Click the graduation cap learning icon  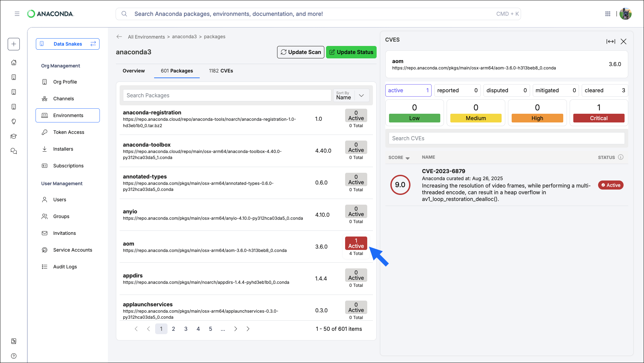(x=14, y=136)
